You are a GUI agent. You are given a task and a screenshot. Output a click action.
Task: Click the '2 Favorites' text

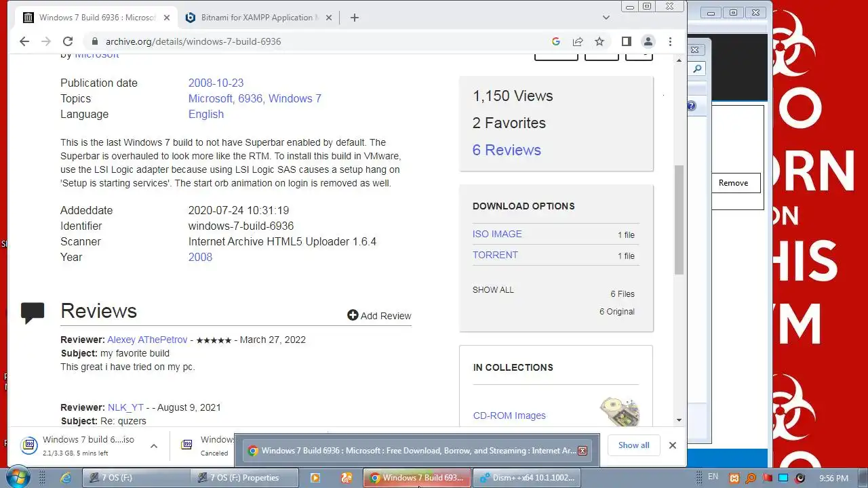click(x=509, y=123)
